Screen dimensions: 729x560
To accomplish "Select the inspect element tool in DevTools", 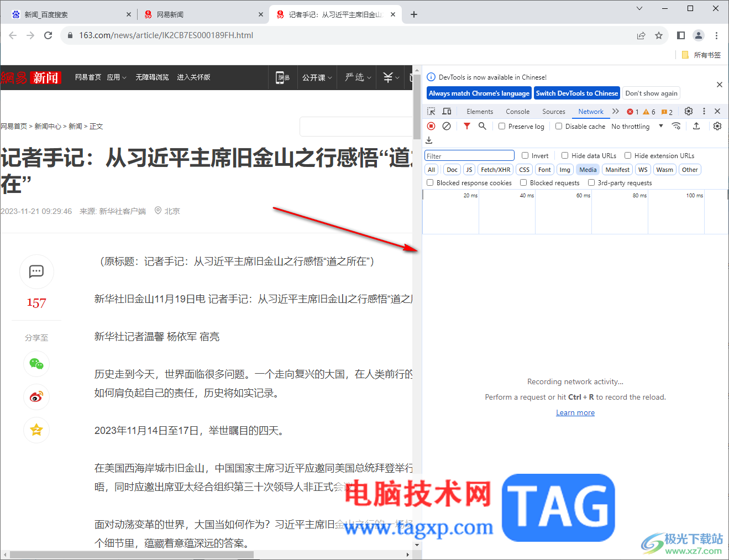I will point(431,111).
